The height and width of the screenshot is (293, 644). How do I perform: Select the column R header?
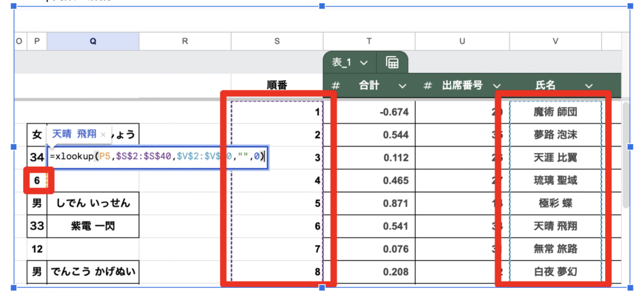[x=185, y=41]
